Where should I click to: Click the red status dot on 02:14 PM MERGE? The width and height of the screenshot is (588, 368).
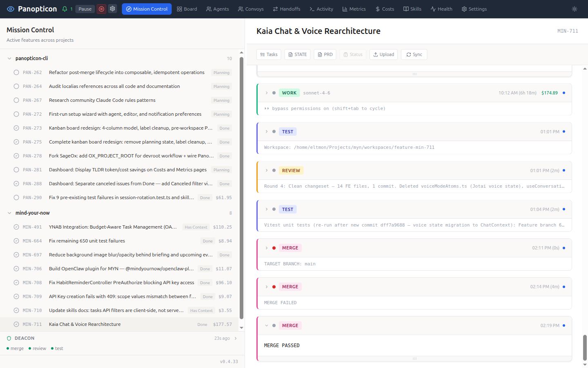coord(274,287)
